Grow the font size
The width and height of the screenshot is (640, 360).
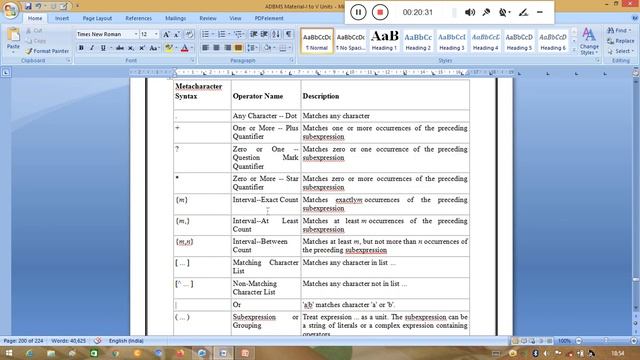pyautogui.click(x=166, y=34)
